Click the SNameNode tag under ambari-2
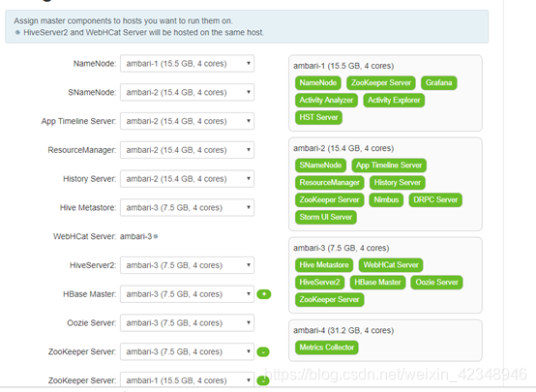The image size is (536, 392). pyautogui.click(x=320, y=166)
